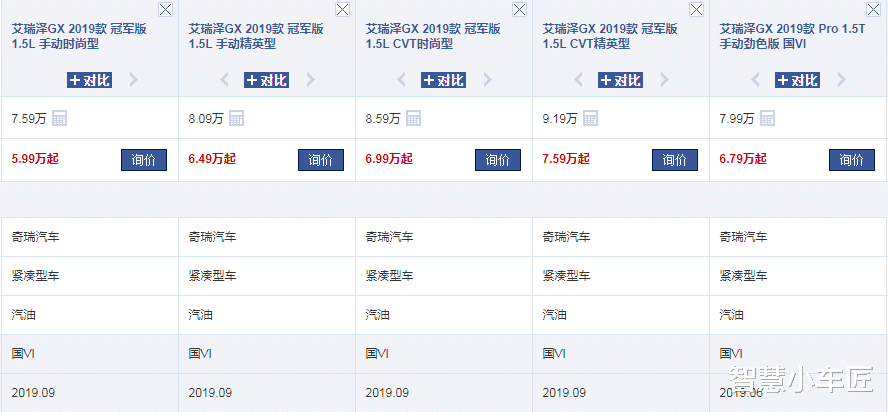Select the 8.09万 guide price
Image resolution: width=888 pixels, height=412 pixels.
tap(206, 119)
